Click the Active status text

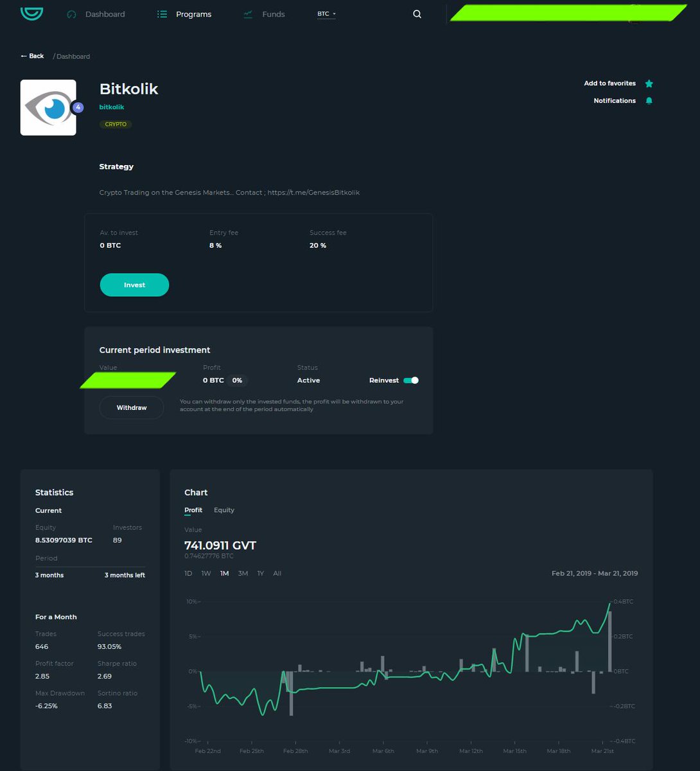click(308, 380)
